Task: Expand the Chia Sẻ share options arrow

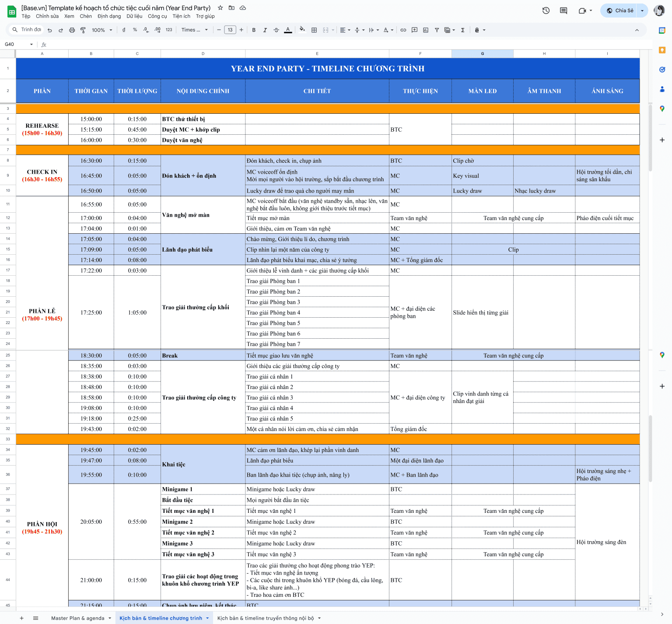Action: [x=642, y=11]
